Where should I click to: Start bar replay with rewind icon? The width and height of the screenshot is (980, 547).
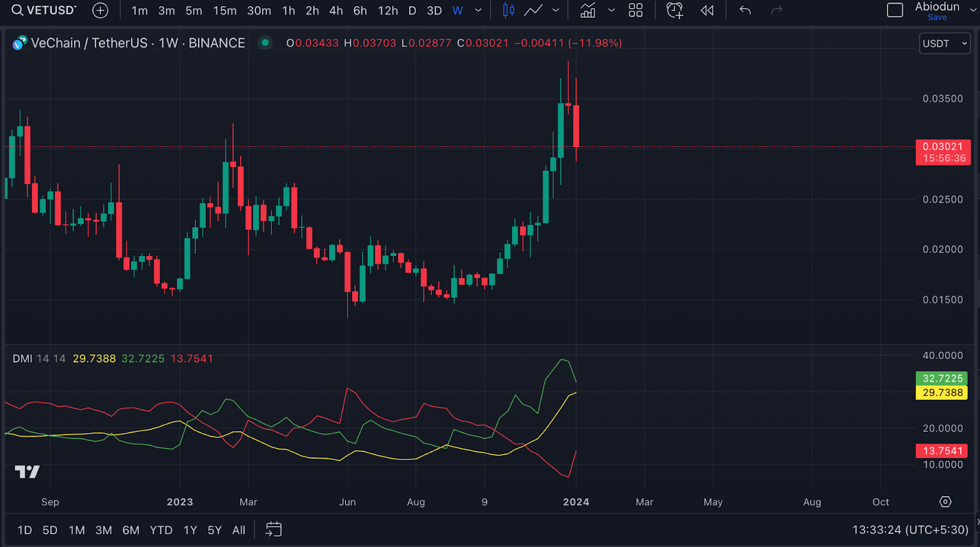coord(707,10)
